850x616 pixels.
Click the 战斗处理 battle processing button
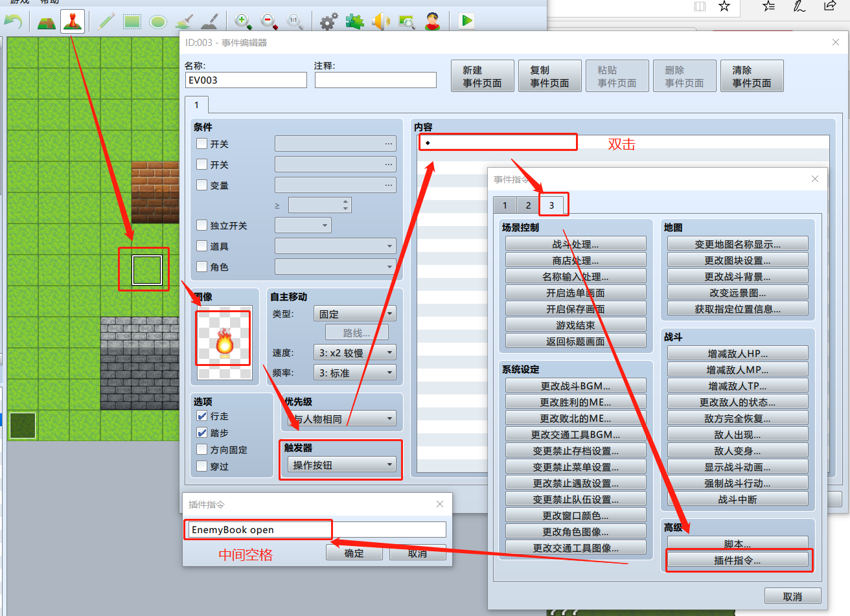575,243
